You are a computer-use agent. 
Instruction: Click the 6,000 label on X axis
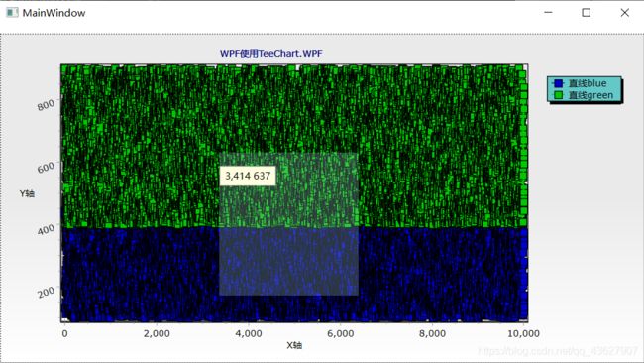[341, 333]
